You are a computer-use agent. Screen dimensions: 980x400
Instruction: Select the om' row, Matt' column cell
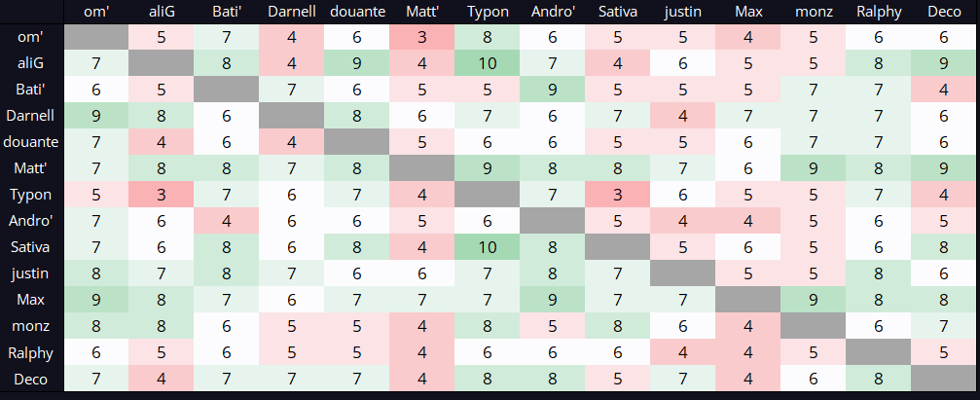421,37
